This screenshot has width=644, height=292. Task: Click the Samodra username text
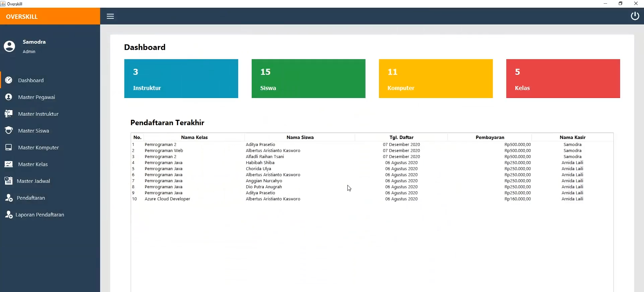(x=34, y=42)
